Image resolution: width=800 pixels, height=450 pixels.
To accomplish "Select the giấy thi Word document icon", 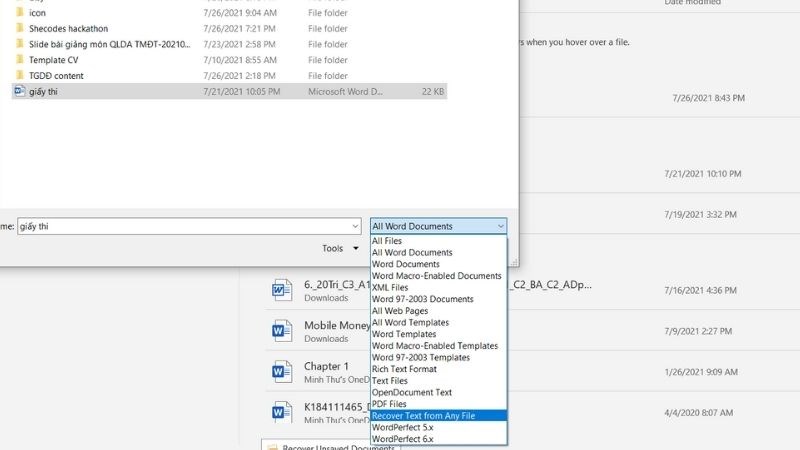I will click(19, 91).
